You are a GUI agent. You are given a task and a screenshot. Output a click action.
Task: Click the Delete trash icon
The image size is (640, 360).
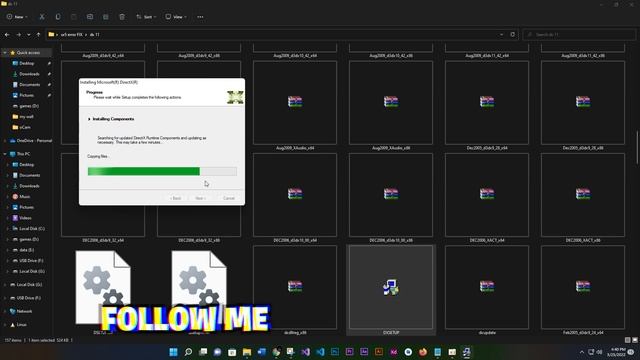click(x=122, y=17)
